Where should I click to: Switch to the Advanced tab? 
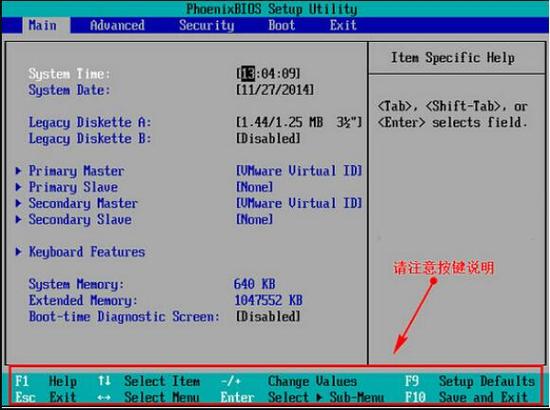[117, 25]
